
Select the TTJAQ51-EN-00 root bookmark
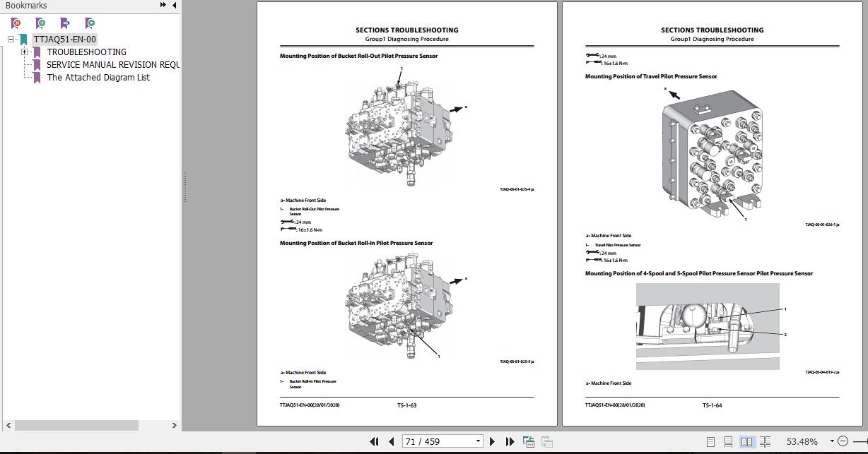[64, 40]
